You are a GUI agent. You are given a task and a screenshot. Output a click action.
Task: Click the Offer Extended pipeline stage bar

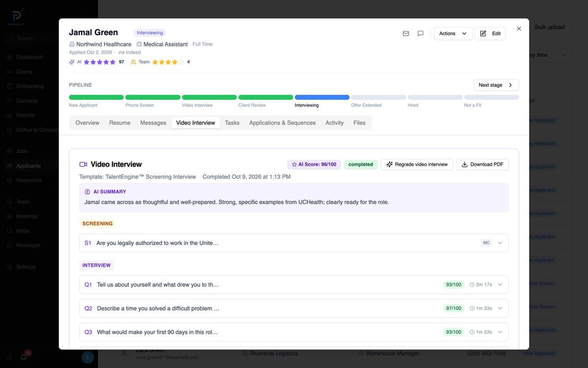[x=379, y=97]
